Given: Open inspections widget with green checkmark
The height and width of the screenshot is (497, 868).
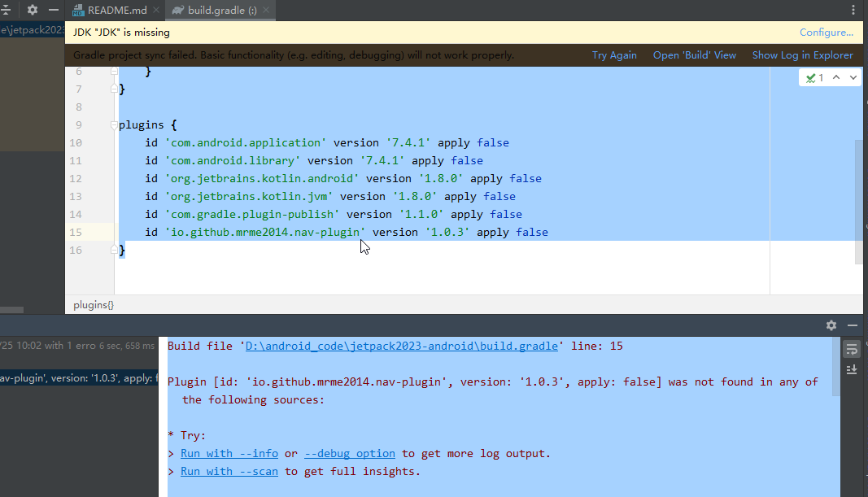Looking at the screenshot, I should (x=815, y=77).
